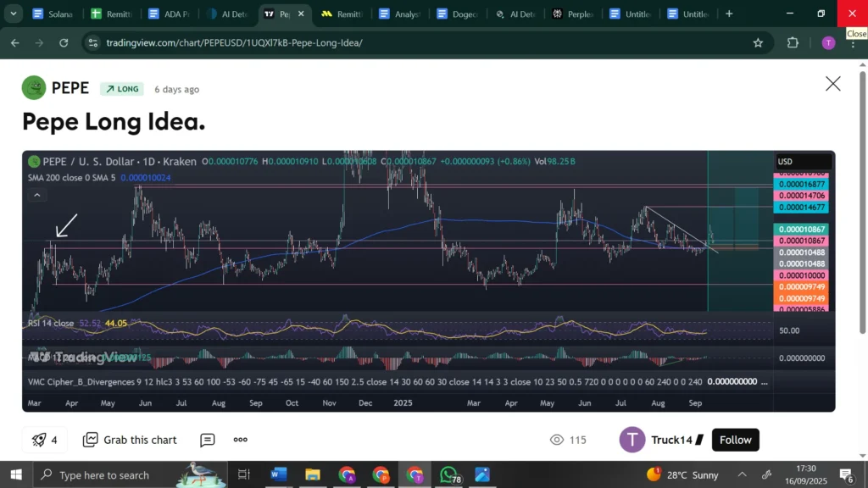Open WhatsApp from the taskbar
This screenshot has width=868, height=488.
(x=449, y=474)
